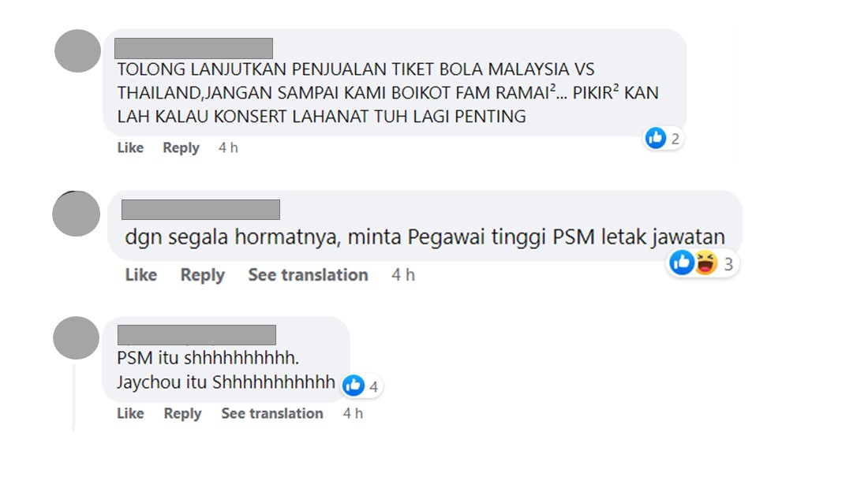Reply to the TOLONG LANJUTKAN comment
Image resolution: width=868 pixels, height=488 pixels.
click(x=181, y=148)
